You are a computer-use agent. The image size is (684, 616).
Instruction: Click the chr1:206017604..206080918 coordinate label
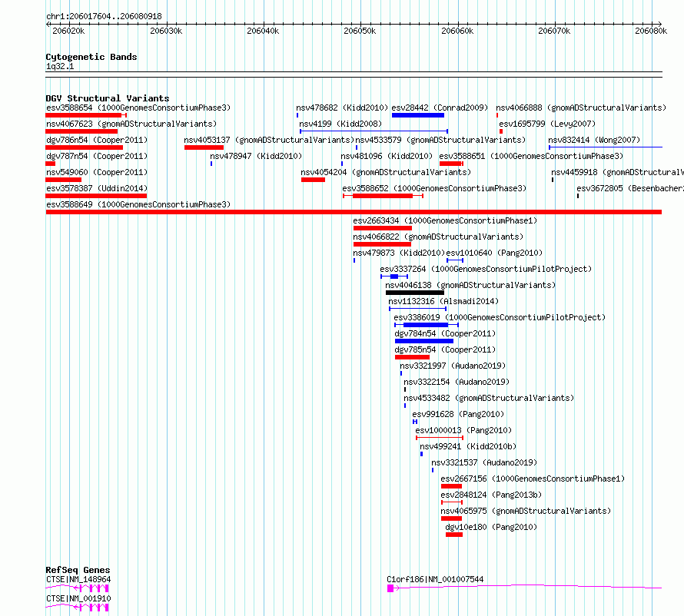104,16
